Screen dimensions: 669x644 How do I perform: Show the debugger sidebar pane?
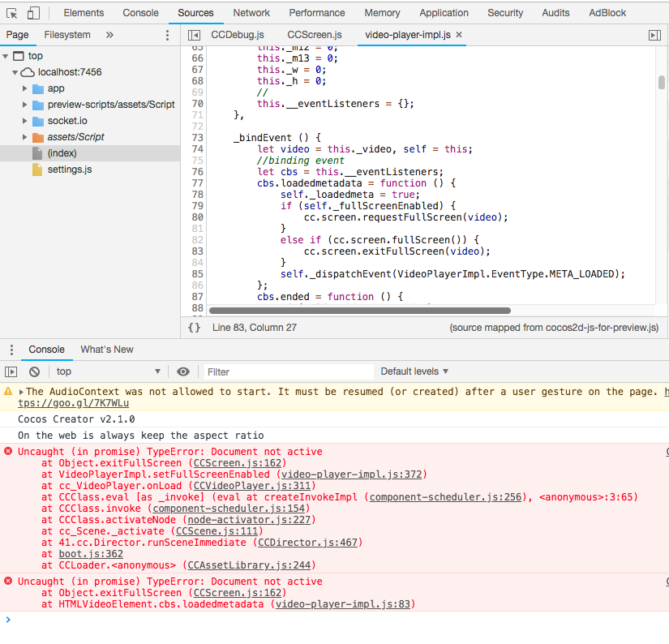[x=654, y=35]
